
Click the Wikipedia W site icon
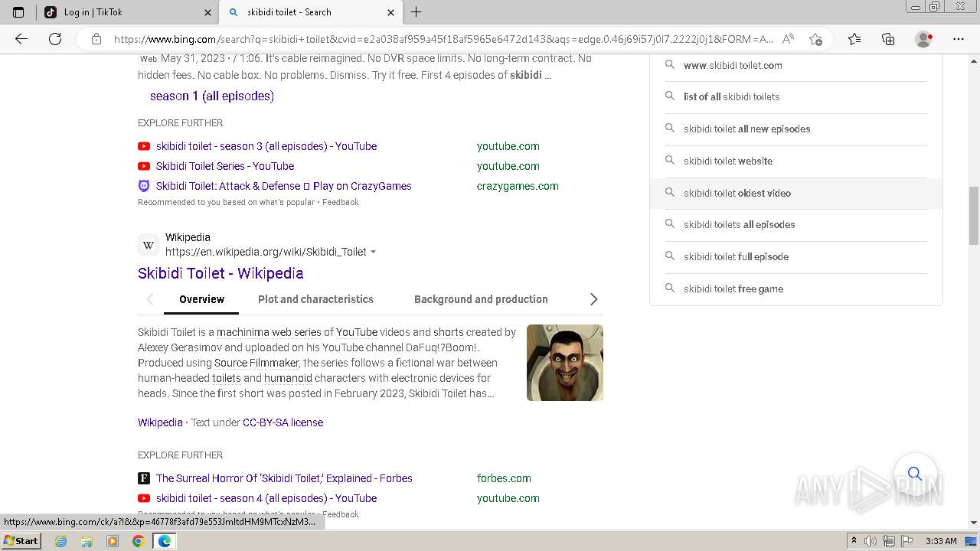149,245
